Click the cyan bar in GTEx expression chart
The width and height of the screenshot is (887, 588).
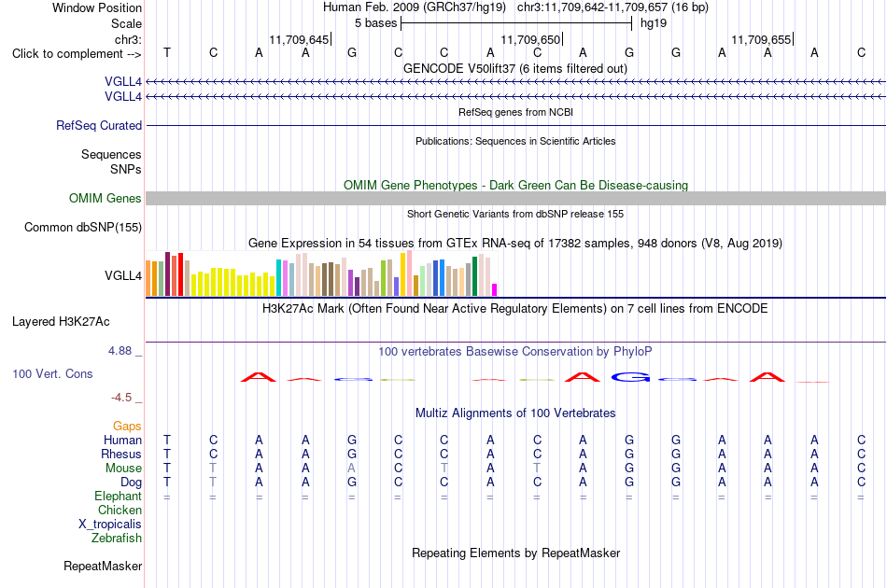[x=278, y=277]
